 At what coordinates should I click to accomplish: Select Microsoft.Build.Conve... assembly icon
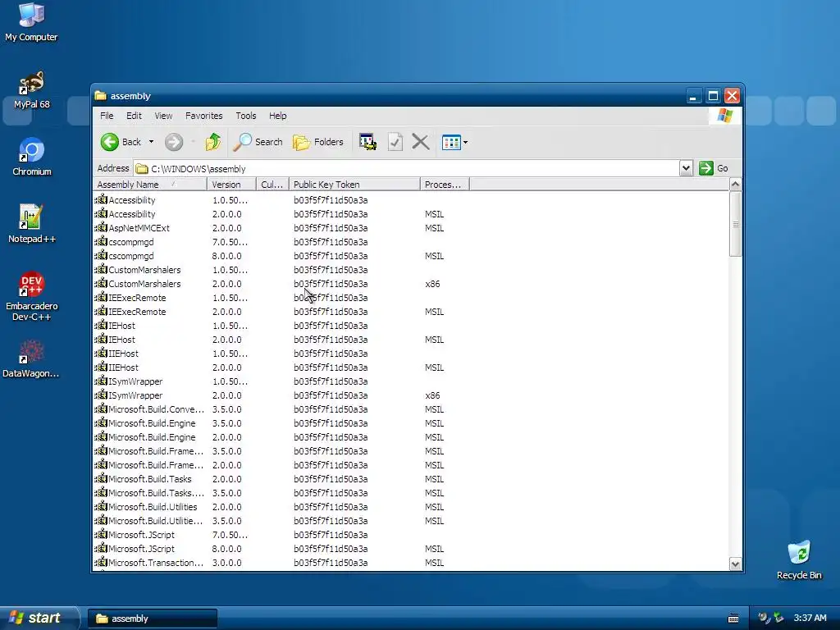coord(101,409)
